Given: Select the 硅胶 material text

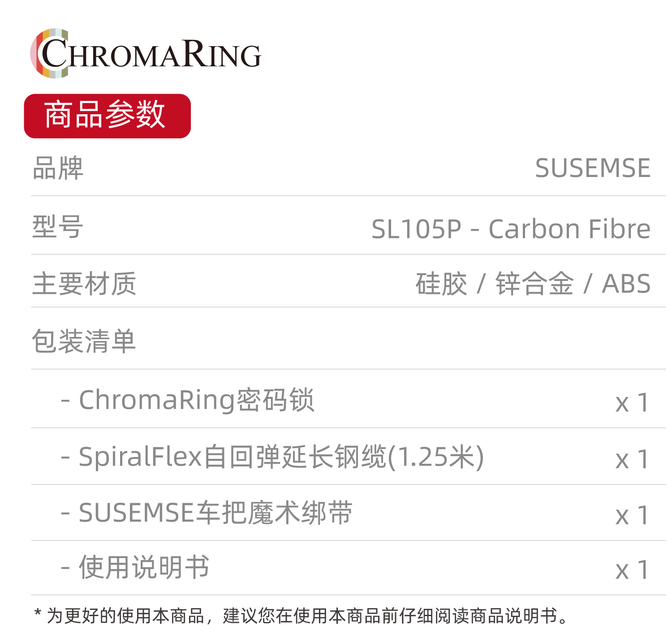Looking at the screenshot, I should [441, 284].
